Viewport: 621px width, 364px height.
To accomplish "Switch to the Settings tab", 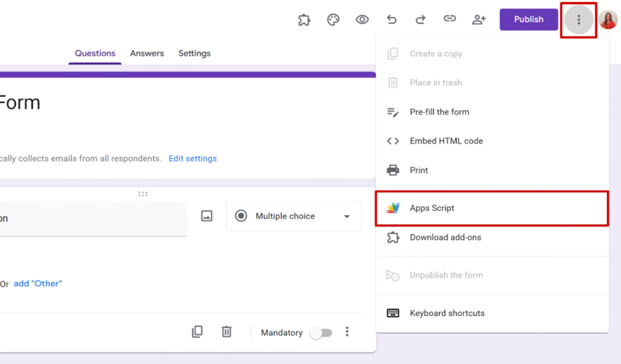I will coord(194,53).
